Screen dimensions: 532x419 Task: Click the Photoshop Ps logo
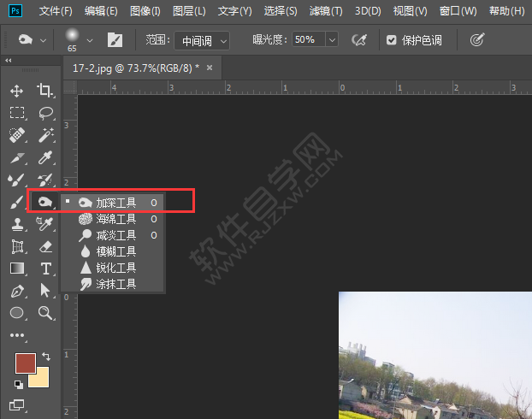point(15,11)
